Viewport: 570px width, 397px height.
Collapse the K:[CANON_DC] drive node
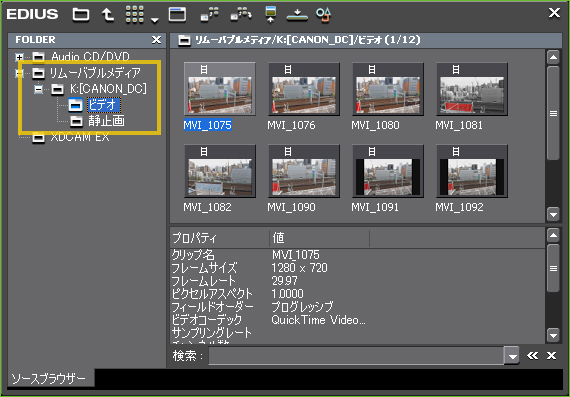[39, 89]
